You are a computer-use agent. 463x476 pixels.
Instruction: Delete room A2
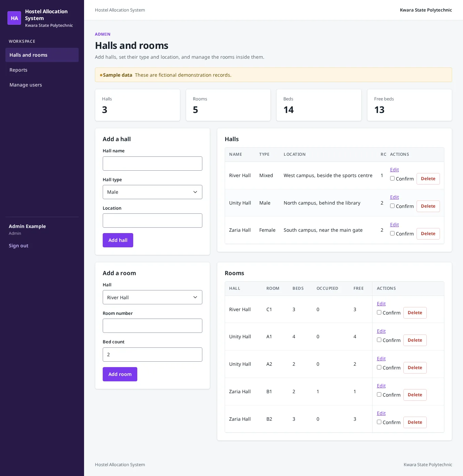[415, 368]
